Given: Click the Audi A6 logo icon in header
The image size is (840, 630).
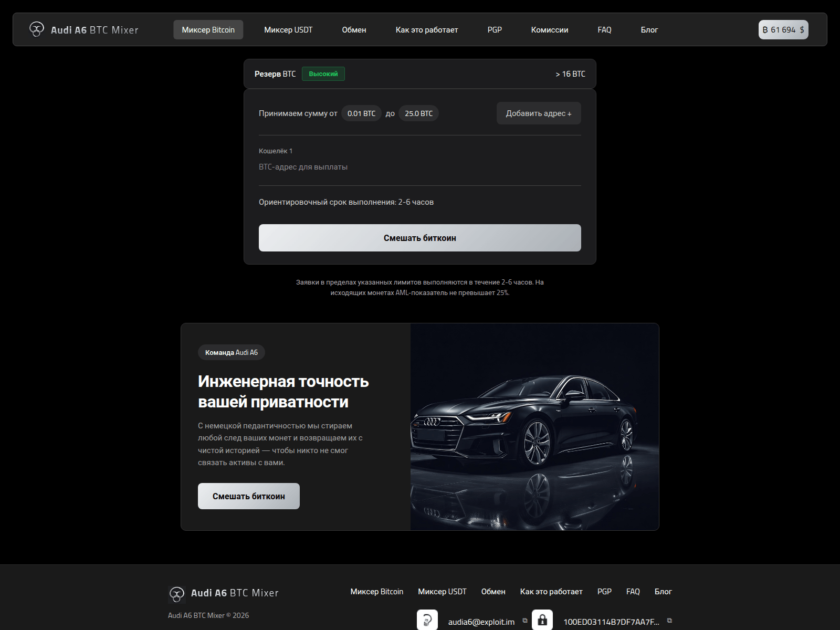Looking at the screenshot, I should [36, 29].
